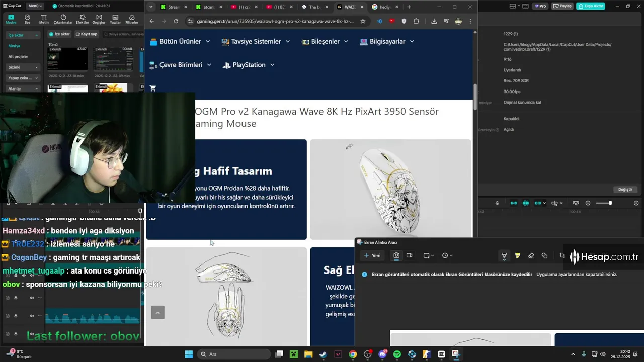Switch to the Stream Chrome tab
The height and width of the screenshot is (362, 644).
coord(174,7)
